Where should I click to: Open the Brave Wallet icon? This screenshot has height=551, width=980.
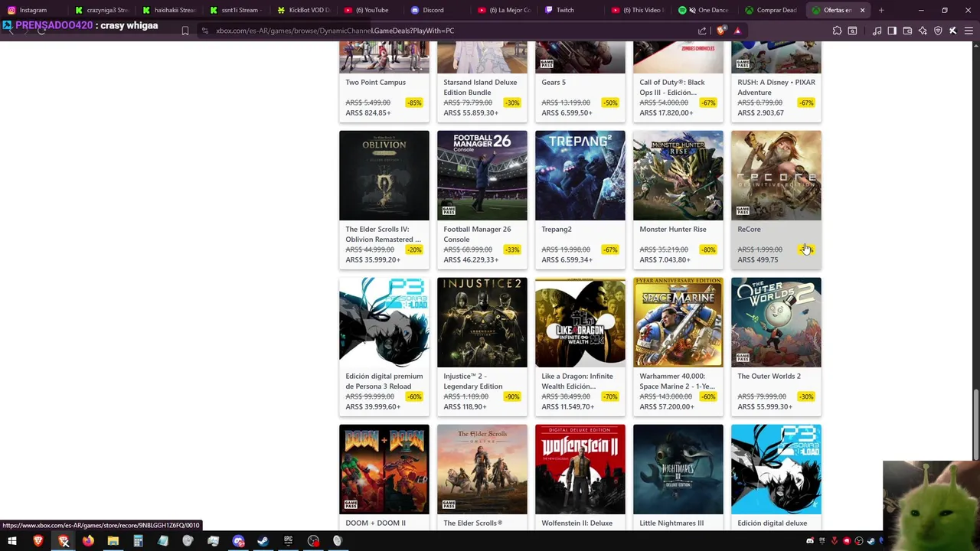point(907,31)
